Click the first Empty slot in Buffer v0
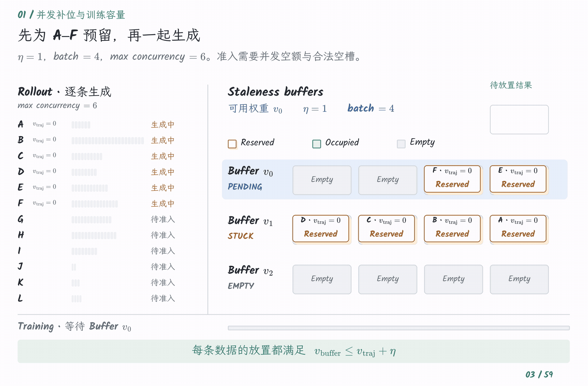Image resolution: width=588 pixels, height=386 pixels. pos(322,180)
